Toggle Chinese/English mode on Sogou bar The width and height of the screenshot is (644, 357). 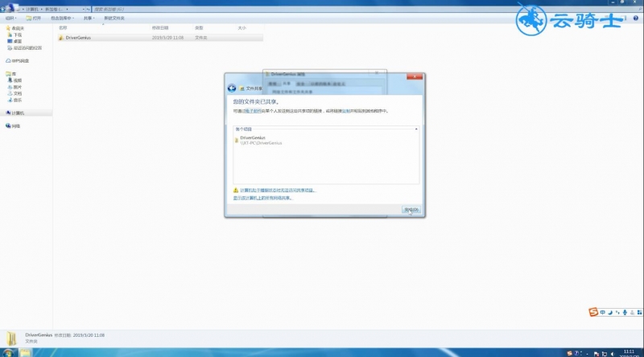click(602, 313)
